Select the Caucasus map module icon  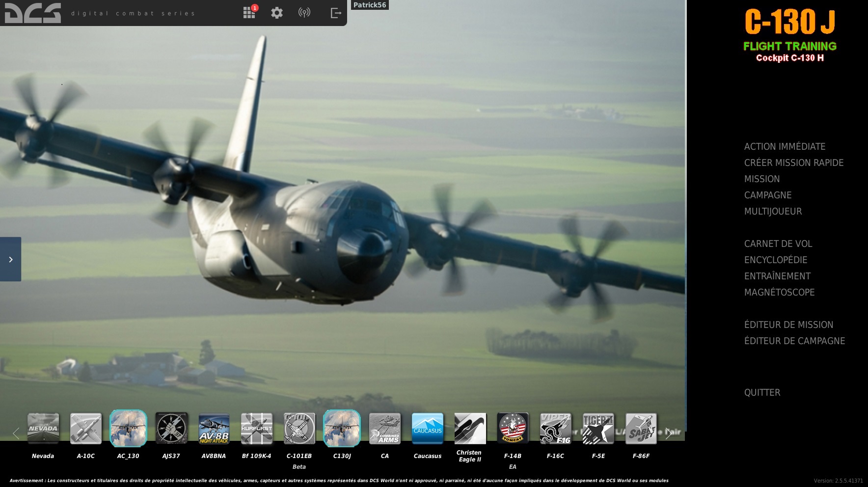pyautogui.click(x=428, y=429)
